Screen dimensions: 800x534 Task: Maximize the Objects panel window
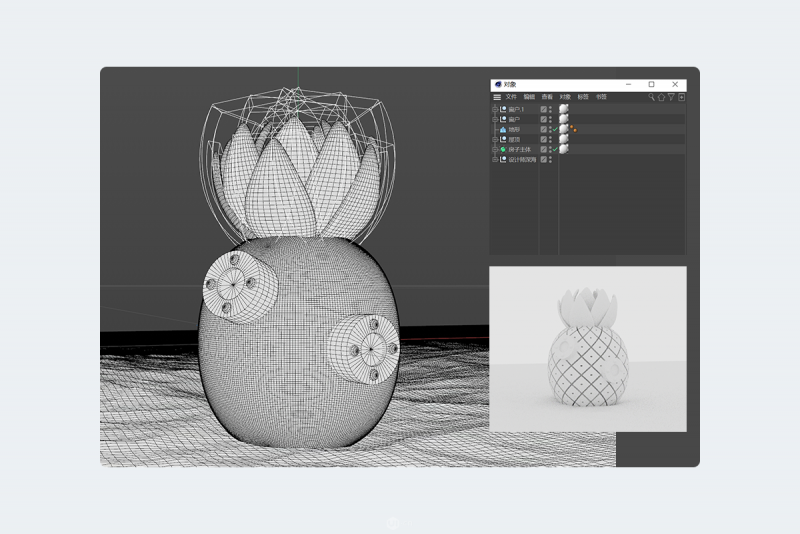click(651, 84)
